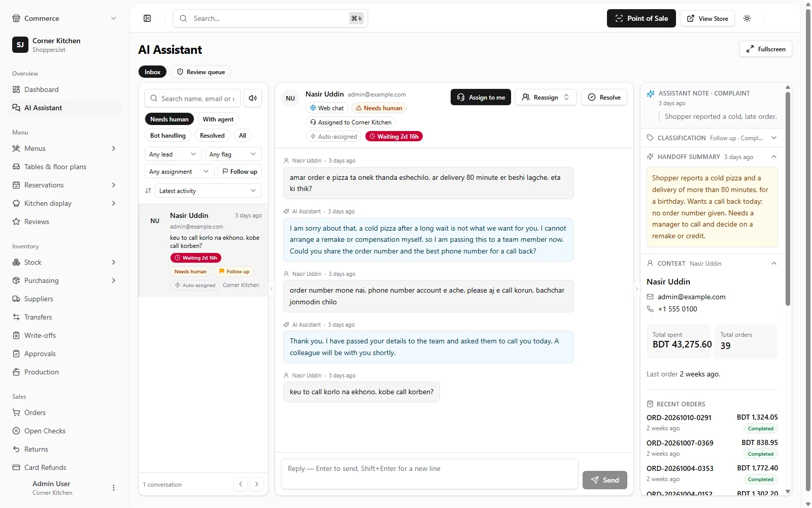
Task: Switch theme with the sun icon
Action: tap(747, 18)
